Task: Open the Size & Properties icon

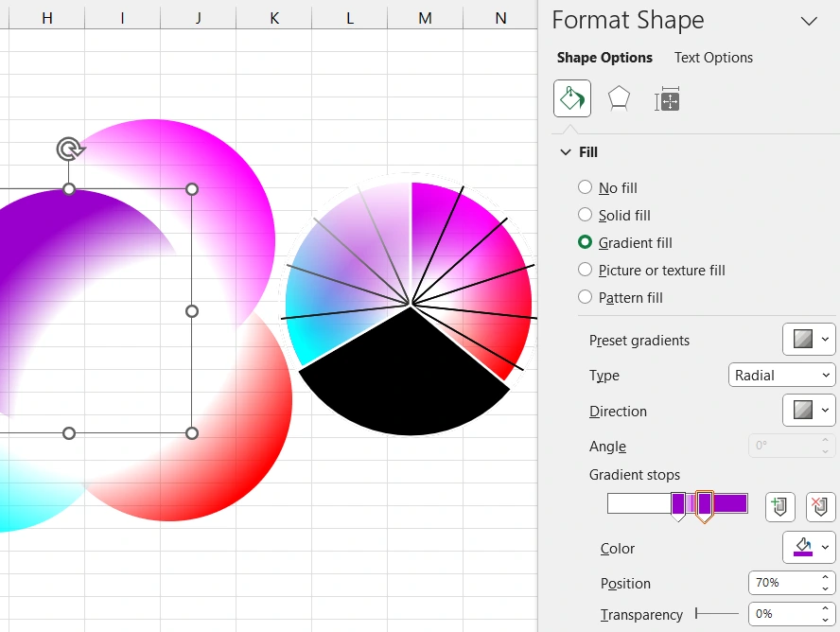Action: [x=667, y=97]
